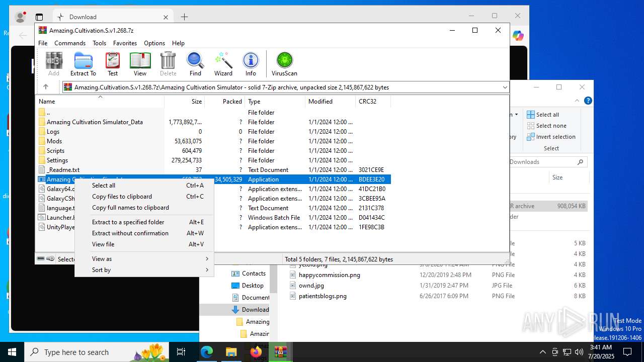644x362 pixels.
Task: Click the Test archive toolbar icon
Action: tap(113, 64)
